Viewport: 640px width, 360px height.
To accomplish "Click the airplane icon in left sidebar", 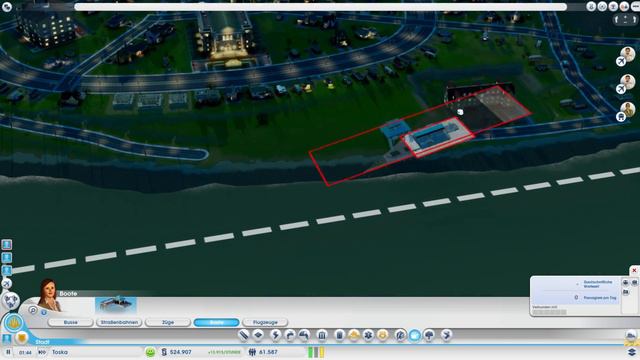I will pyautogui.click(x=7, y=283).
